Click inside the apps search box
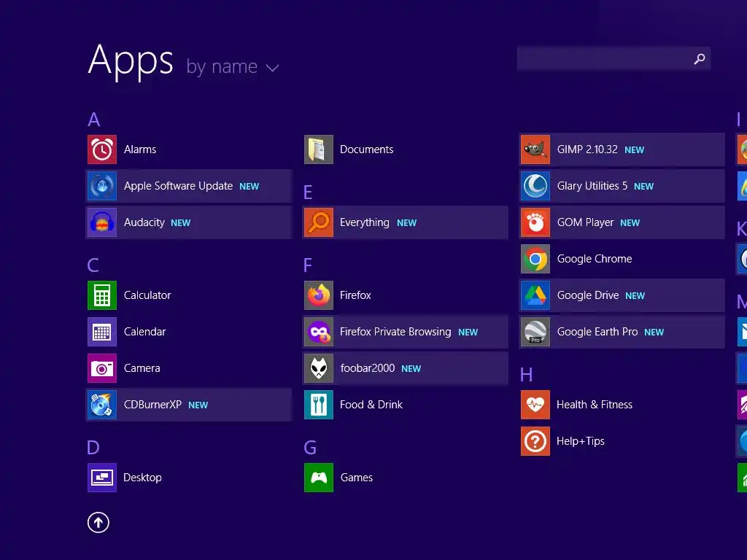This screenshot has width=747, height=560. pos(614,59)
